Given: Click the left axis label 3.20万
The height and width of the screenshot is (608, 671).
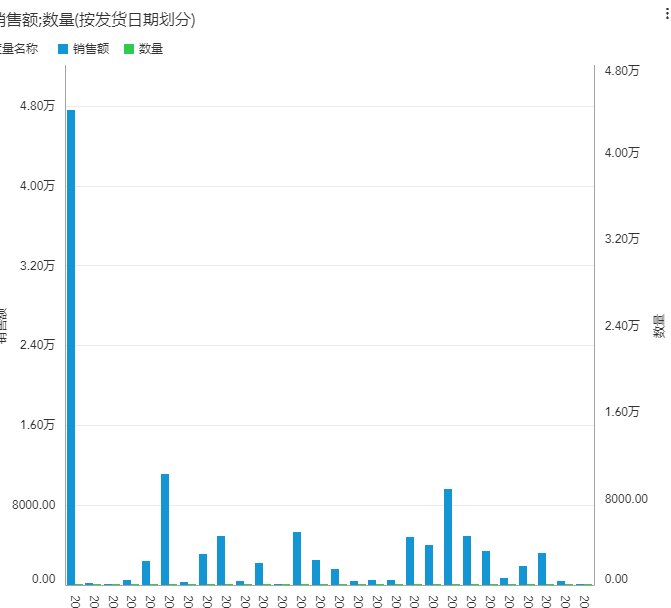Looking at the screenshot, I should tap(37, 266).
